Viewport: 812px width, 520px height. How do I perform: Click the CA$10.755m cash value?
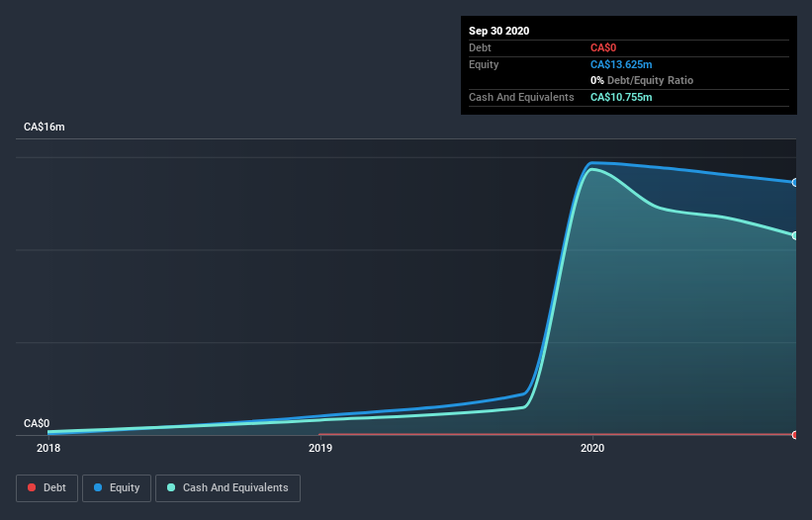pyautogui.click(x=621, y=97)
